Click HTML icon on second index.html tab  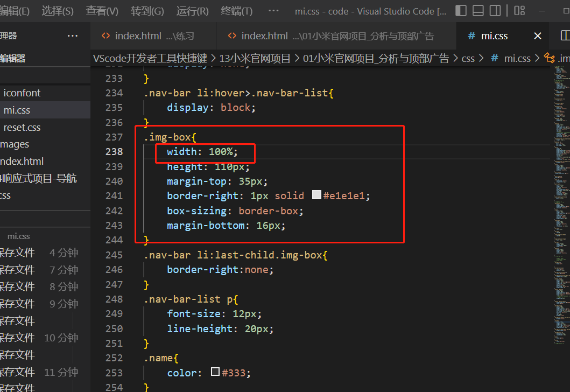tap(232, 36)
